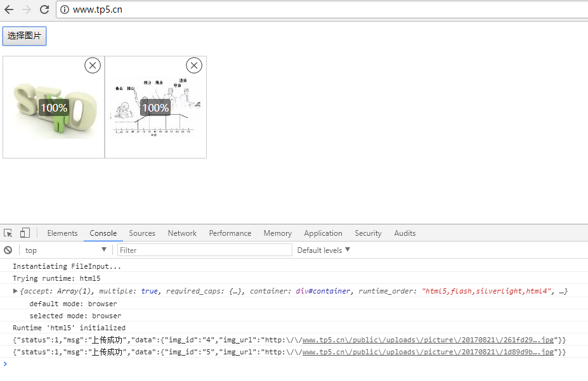Image resolution: width=588 pixels, height=381 pixels.
Task: Switch to the Network tab
Action: pyautogui.click(x=182, y=233)
